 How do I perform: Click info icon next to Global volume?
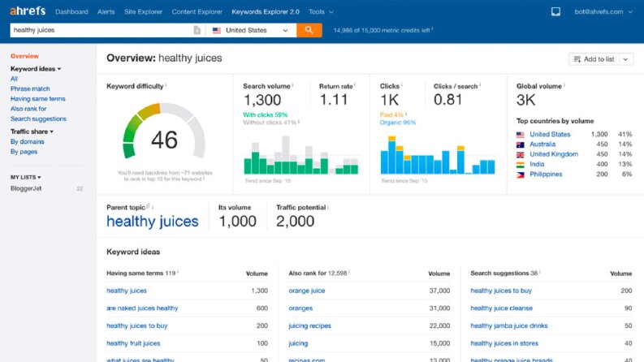[564, 85]
